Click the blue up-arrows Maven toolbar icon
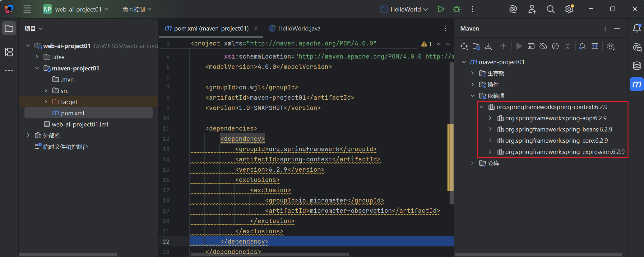The width and height of the screenshot is (644, 257). point(595,46)
